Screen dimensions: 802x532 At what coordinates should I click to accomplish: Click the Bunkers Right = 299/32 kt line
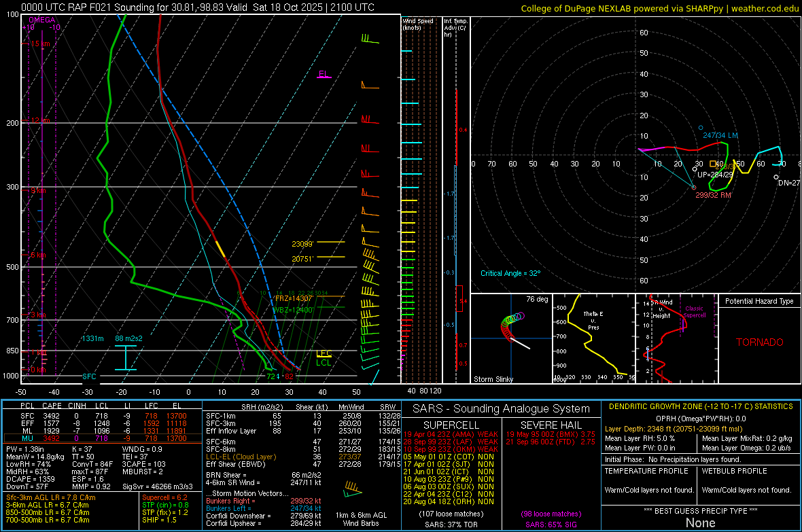[264, 501]
